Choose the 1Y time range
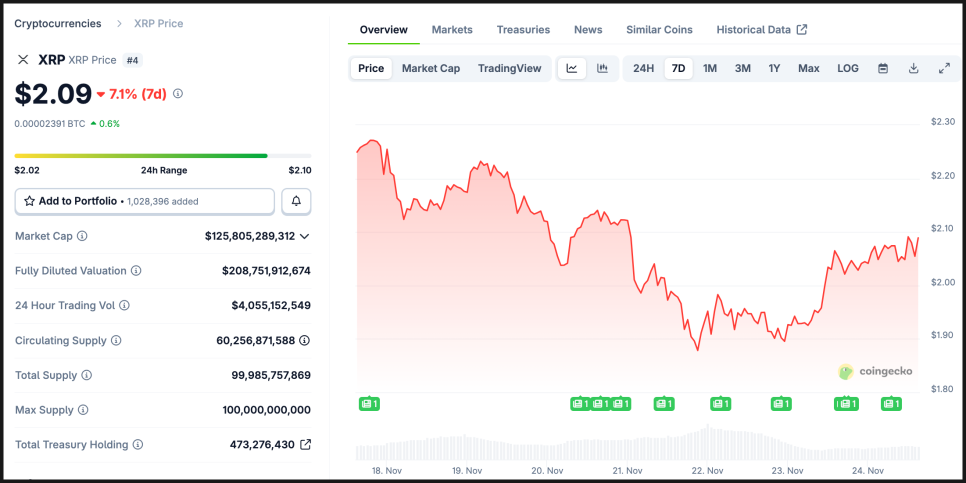Viewport: 966px width, 483px height. 774,68
